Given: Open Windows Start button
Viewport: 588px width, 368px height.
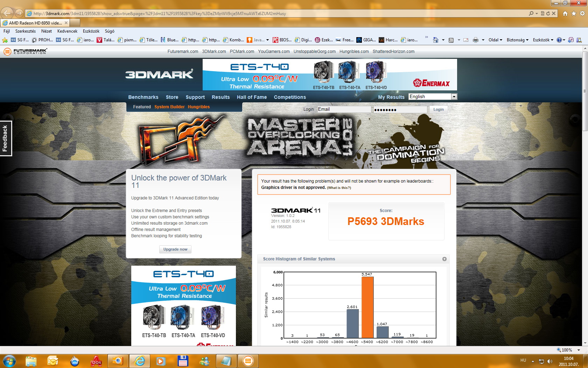Looking at the screenshot, I should click(x=9, y=361).
